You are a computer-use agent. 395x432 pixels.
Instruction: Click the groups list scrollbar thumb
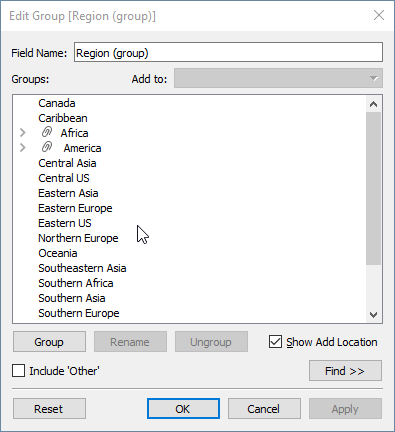[373, 188]
